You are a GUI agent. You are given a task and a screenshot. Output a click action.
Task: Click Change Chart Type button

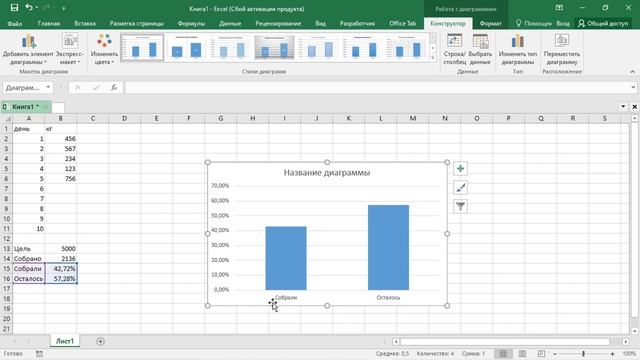pyautogui.click(x=518, y=49)
